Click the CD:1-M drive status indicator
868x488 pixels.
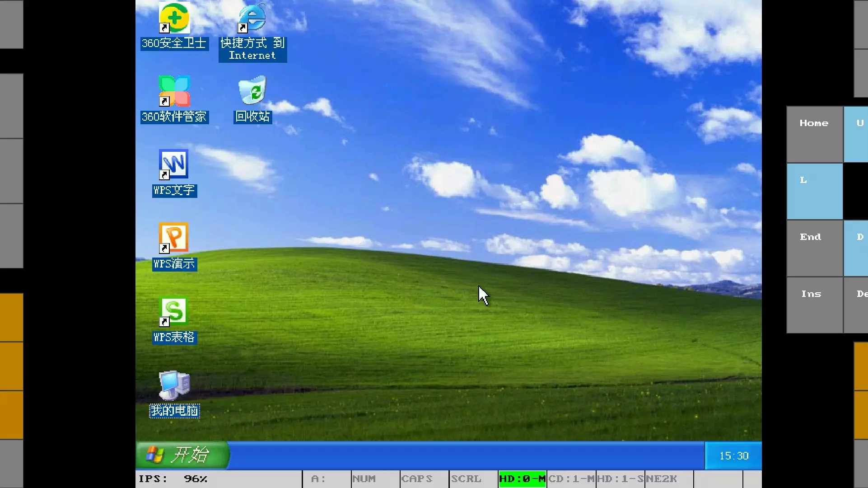571,479
